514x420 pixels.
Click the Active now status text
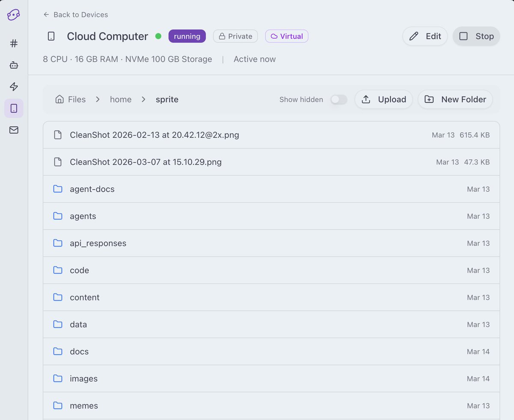[x=255, y=59]
